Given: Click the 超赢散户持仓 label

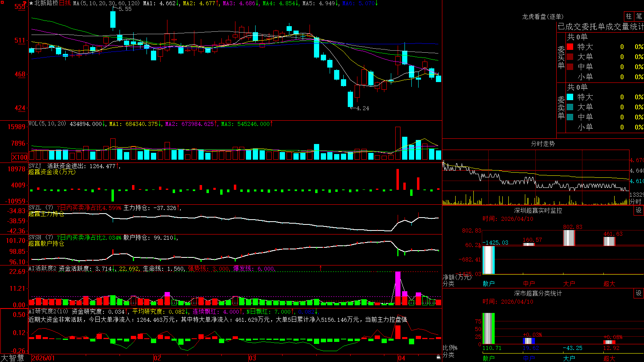Looking at the screenshot, I should tap(46, 243).
